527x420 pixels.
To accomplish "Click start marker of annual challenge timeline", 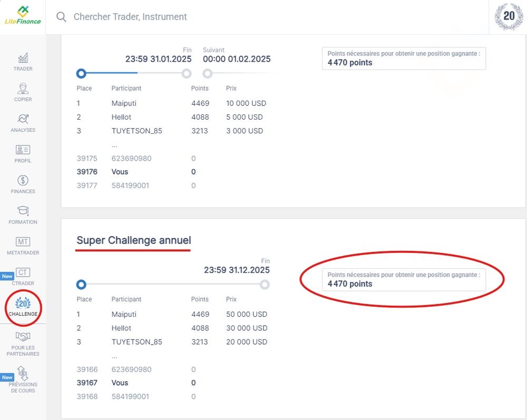I will coord(81,285).
